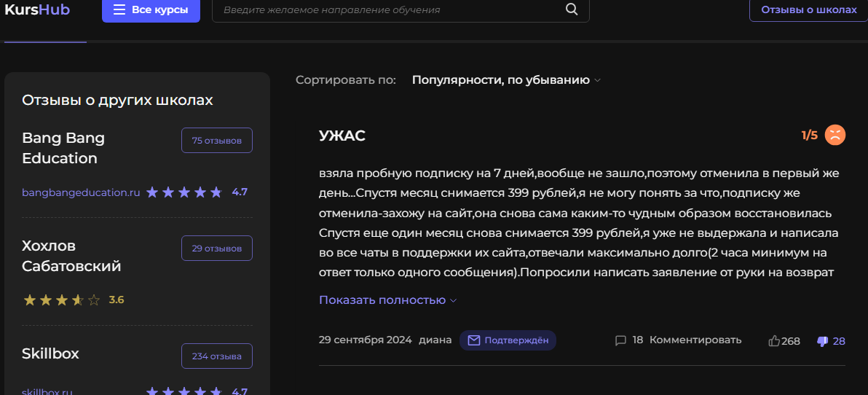Click the review date 29 сентября 2024
This screenshot has width=868, height=395.
[x=366, y=340]
